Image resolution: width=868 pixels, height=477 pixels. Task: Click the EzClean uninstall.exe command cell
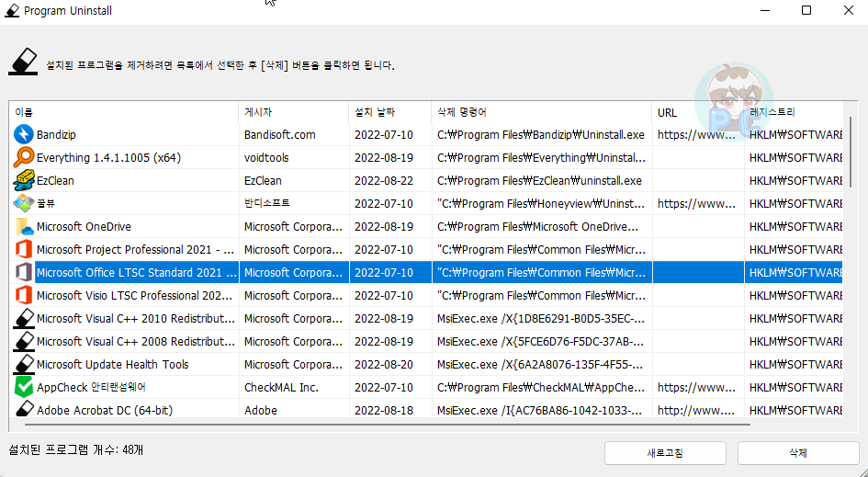click(539, 181)
